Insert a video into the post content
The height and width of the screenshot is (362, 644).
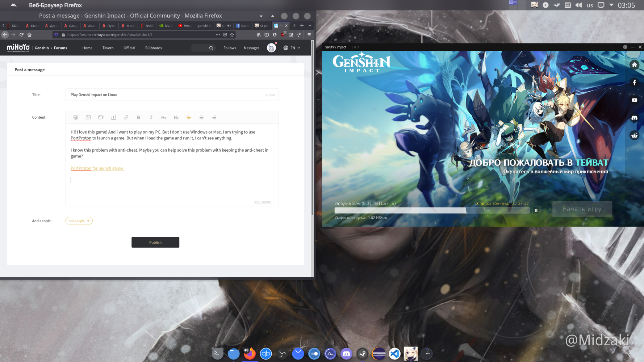tap(101, 117)
